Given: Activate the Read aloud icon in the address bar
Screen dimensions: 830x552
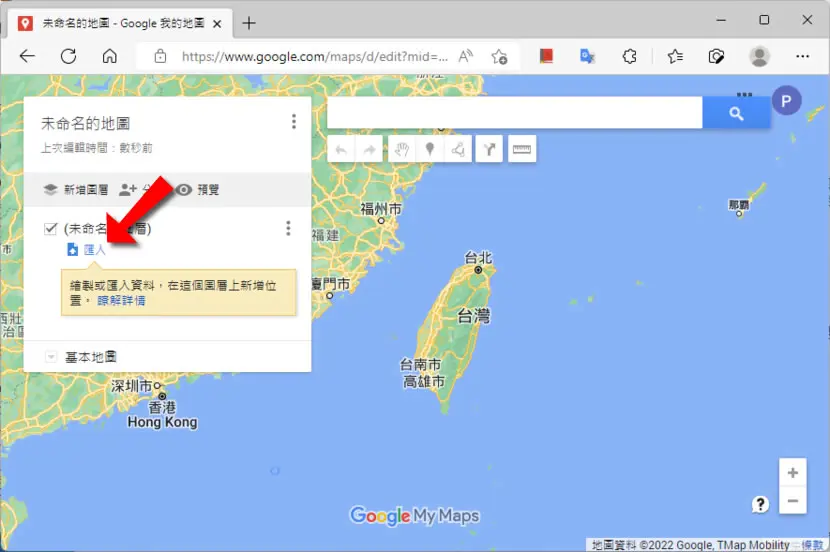Looking at the screenshot, I should click(x=465, y=56).
